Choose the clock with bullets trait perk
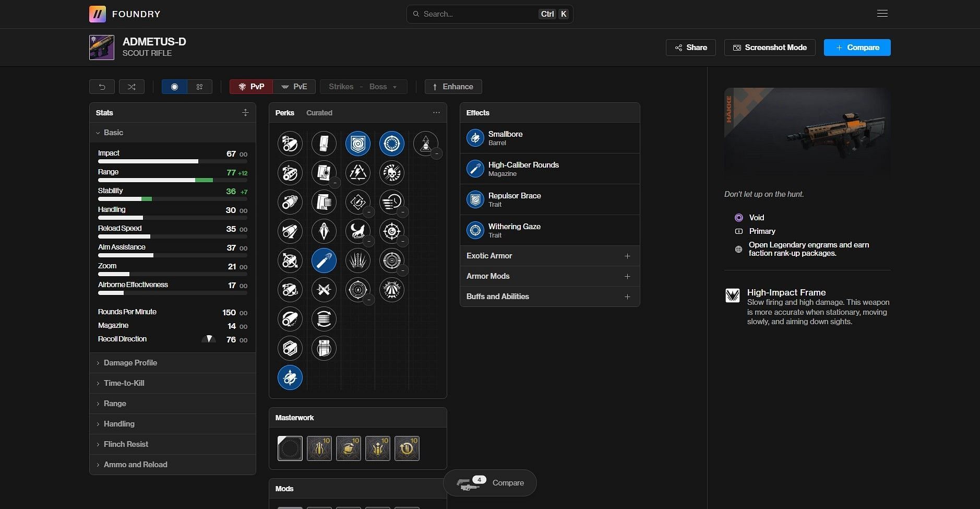This screenshot has width=980, height=509. click(391, 202)
